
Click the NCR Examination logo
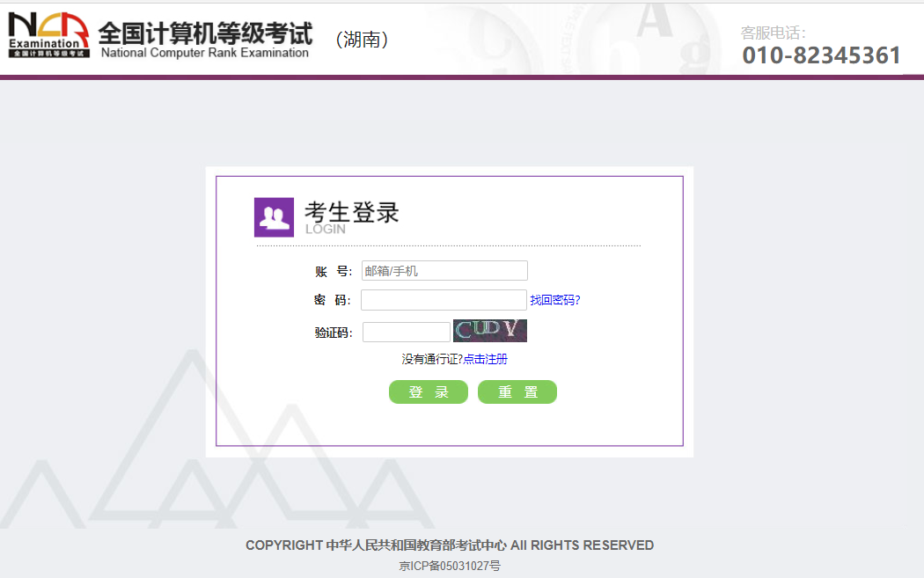coord(48,33)
